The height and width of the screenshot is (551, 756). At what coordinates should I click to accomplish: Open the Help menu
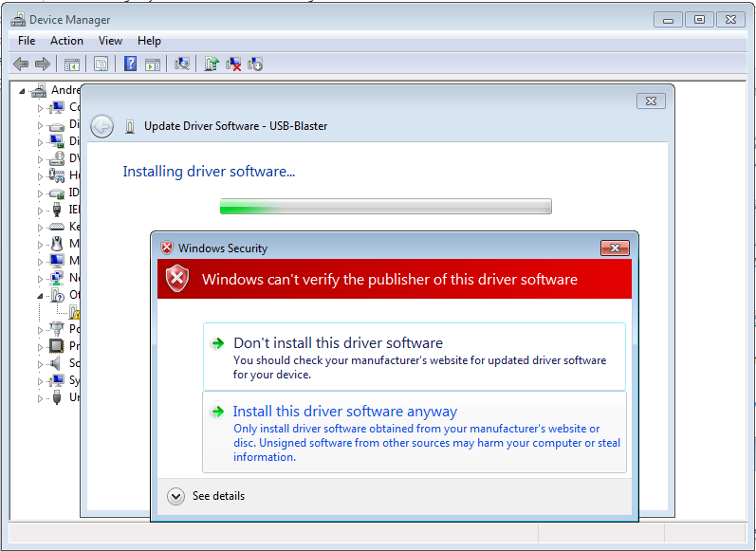coord(149,41)
